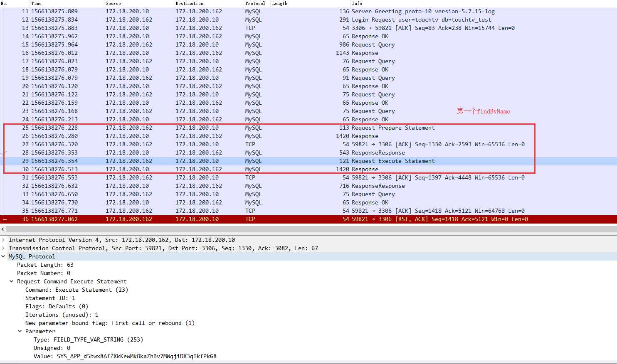
Task: Select packet 29 Request Execute Statement
Action: [x=308, y=161]
